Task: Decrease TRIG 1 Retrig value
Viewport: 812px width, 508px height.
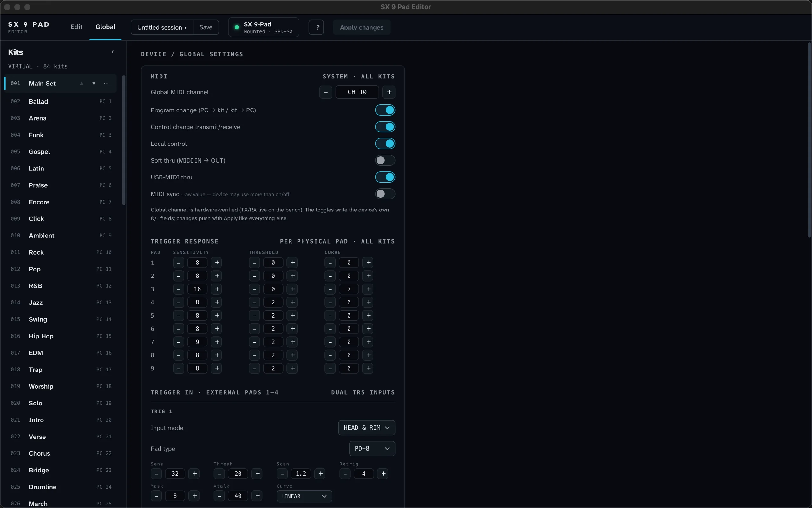Action: pos(345,473)
